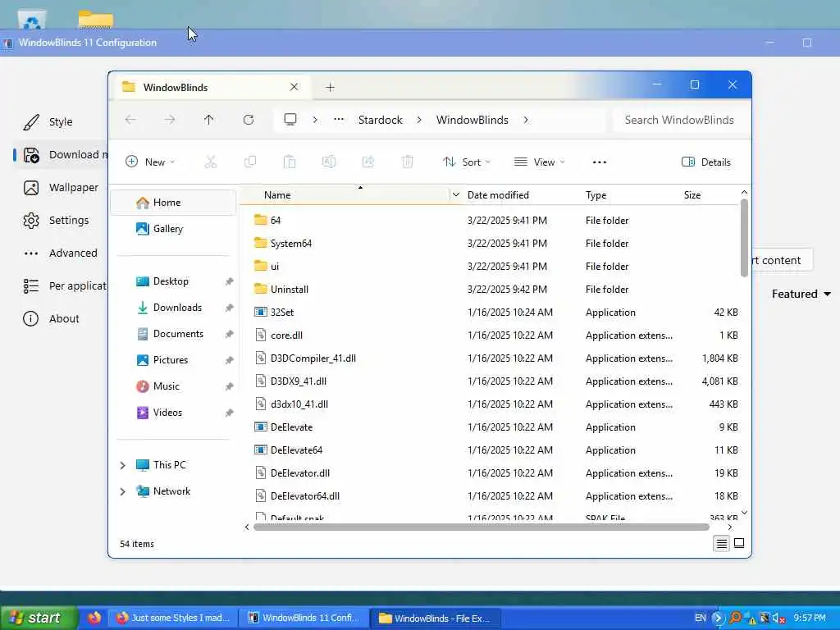The image size is (840, 630).
Task: Open the Sort dropdown menu
Action: [466, 162]
